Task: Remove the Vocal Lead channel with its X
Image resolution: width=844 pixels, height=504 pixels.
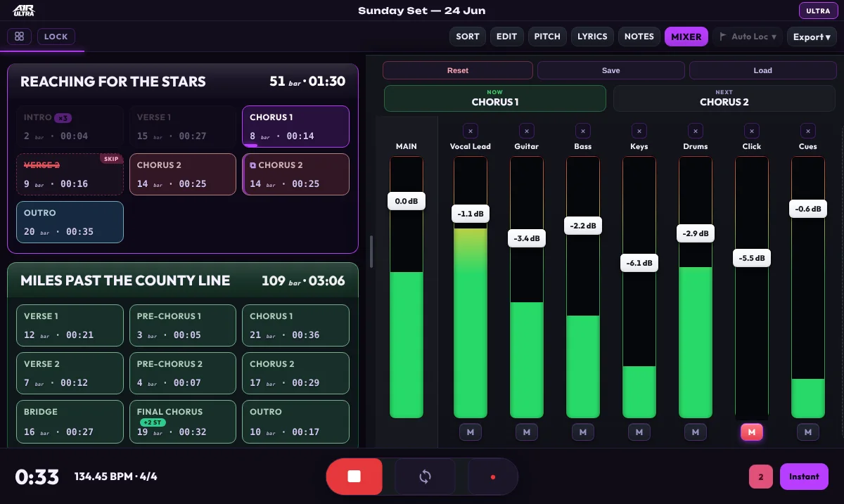Action: tap(471, 131)
